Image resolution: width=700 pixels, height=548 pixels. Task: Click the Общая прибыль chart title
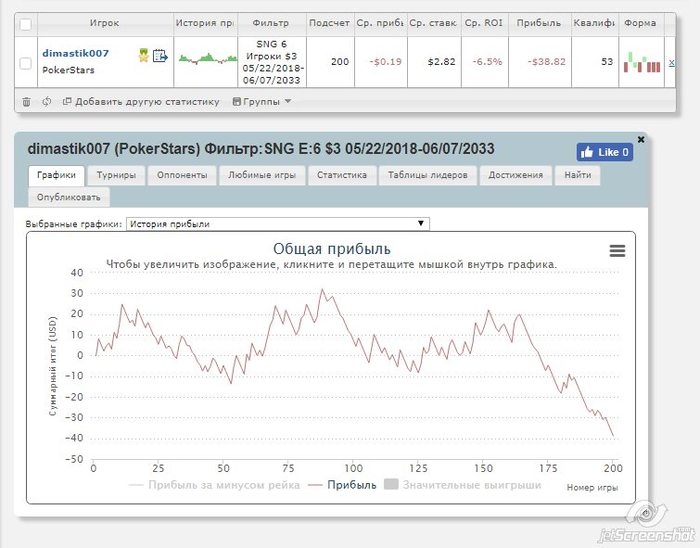(332, 249)
